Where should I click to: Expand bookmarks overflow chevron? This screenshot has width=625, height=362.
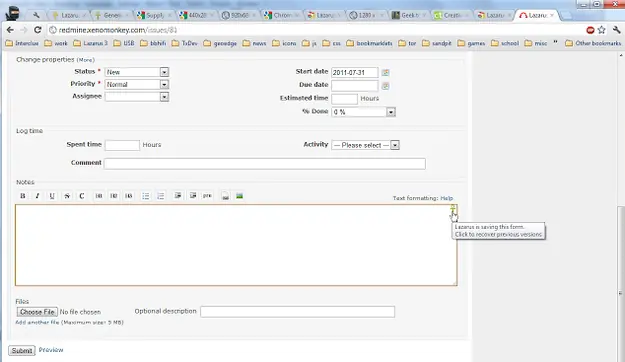click(x=555, y=43)
